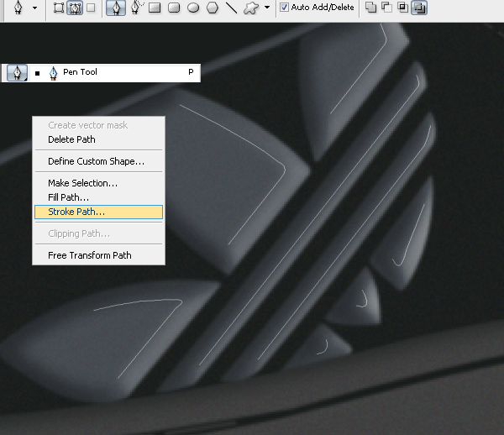Select the Fill pixels mode icon
Screen dimensions: 504x435
(x=92, y=8)
